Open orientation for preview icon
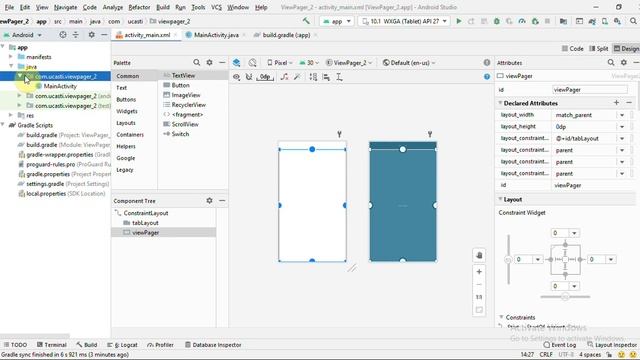Viewport: 640px width, 360px height. (x=252, y=62)
